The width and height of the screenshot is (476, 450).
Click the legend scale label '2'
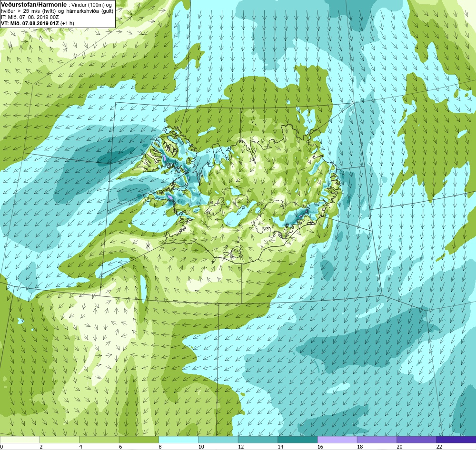click(x=41, y=447)
